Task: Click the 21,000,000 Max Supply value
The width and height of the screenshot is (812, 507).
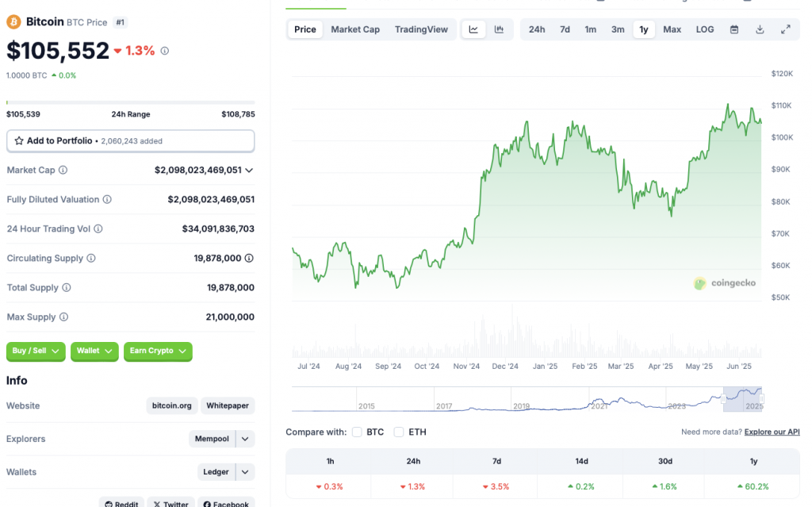Action: click(x=230, y=317)
